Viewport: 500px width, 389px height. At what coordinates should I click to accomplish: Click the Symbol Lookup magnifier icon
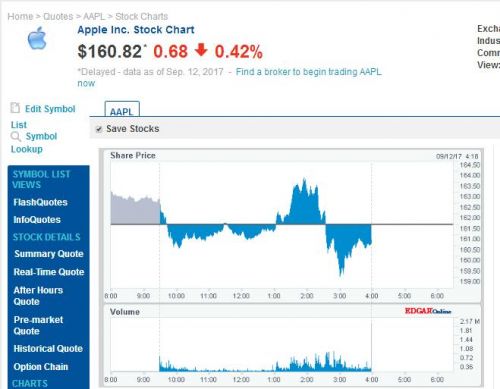tap(16, 136)
